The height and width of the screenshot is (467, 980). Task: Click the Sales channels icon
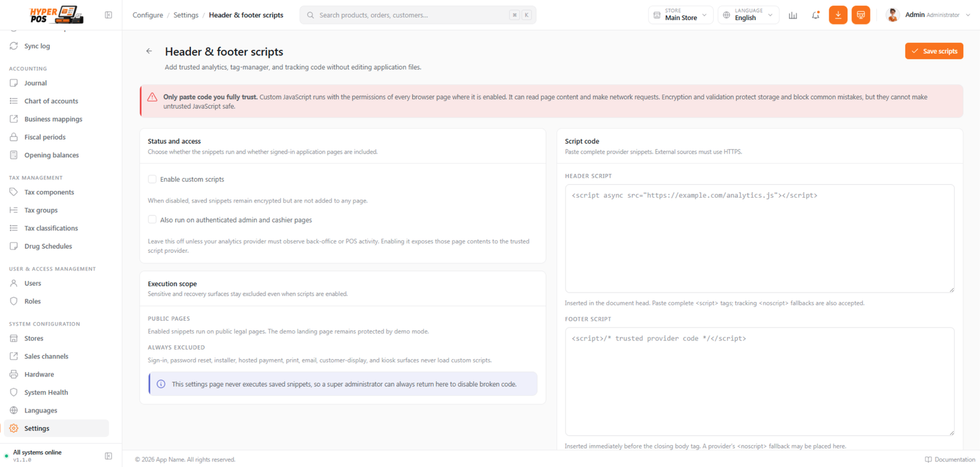point(13,356)
